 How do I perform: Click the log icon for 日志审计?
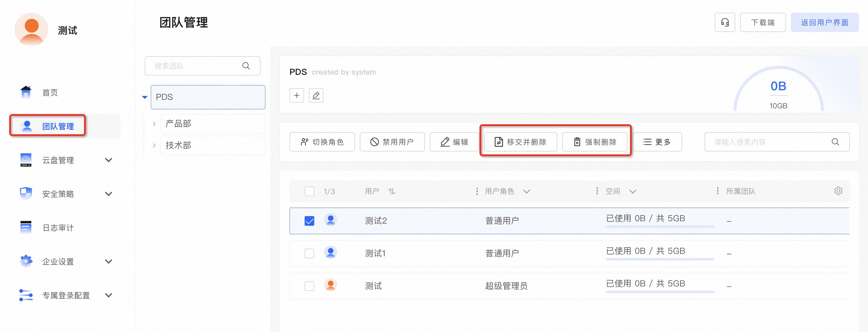pos(26,227)
